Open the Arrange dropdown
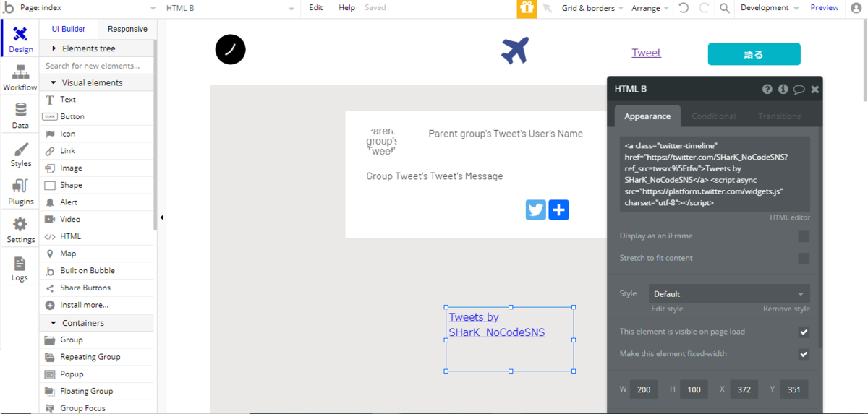Screen dimensions: 868x414 tap(650, 8)
